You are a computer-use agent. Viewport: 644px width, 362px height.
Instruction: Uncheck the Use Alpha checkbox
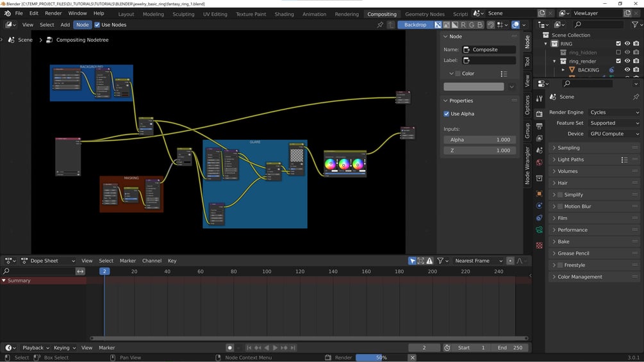[x=447, y=113]
